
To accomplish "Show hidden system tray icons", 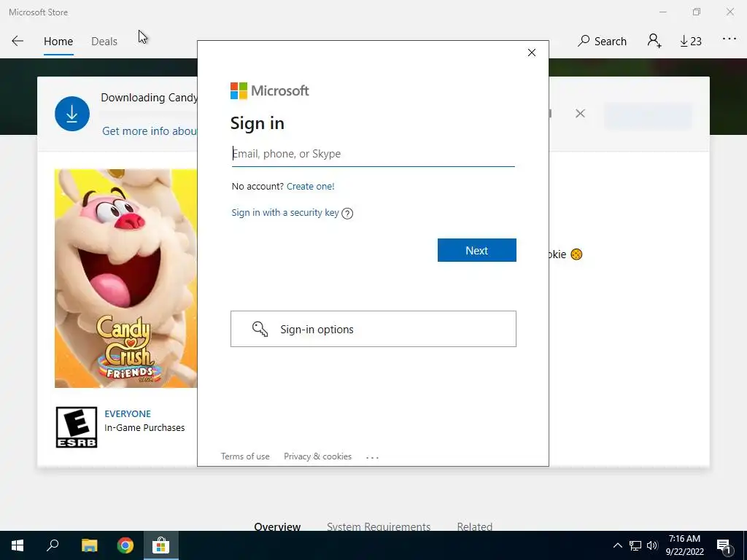I will click(617, 545).
